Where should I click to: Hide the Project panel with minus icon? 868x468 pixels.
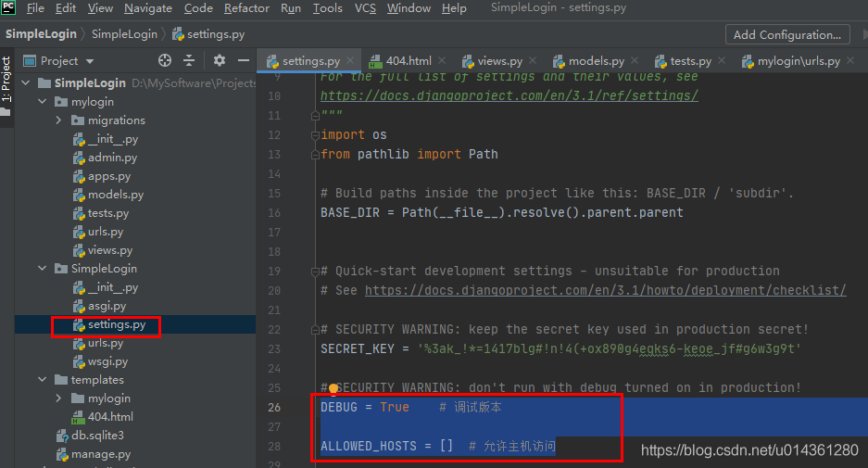[x=243, y=60]
